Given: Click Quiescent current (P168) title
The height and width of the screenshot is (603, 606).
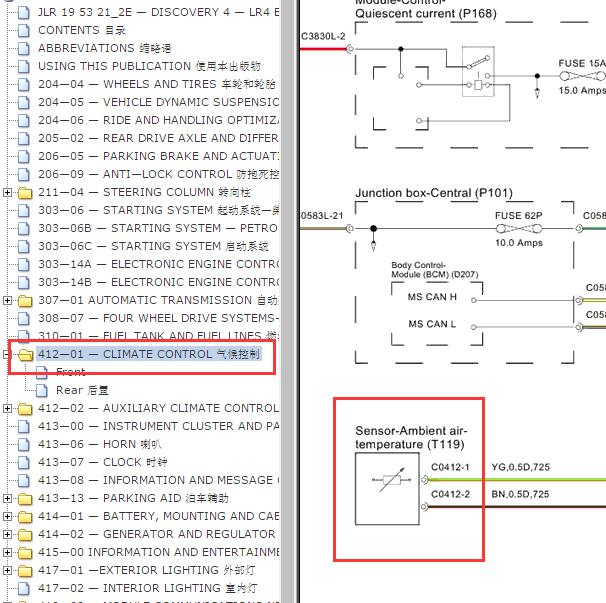Looking at the screenshot, I should 426,14.
